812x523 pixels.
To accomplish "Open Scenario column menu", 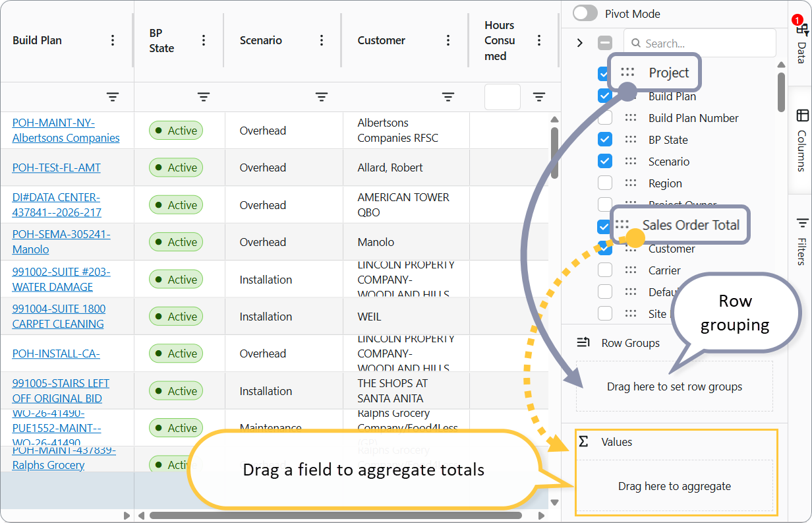I will pyautogui.click(x=322, y=40).
